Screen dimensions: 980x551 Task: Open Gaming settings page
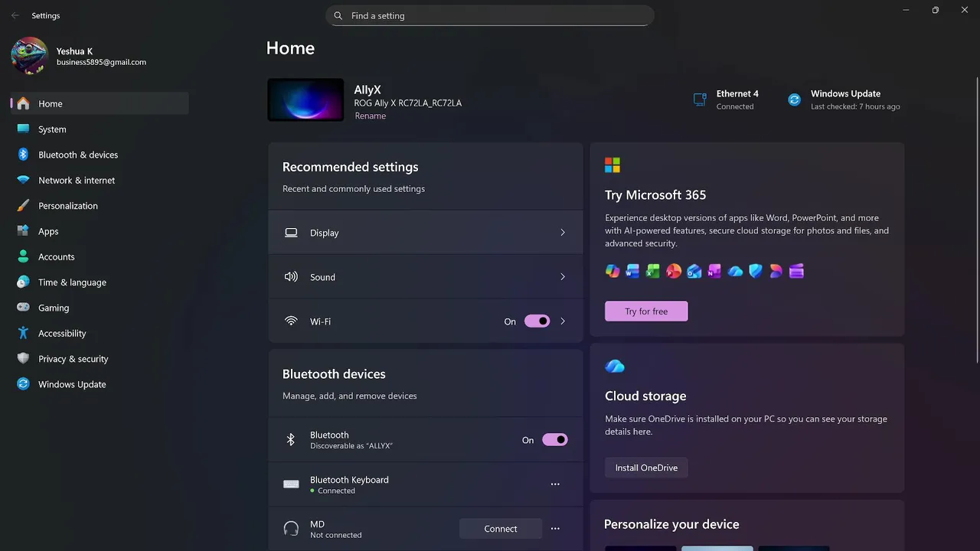(x=100, y=308)
